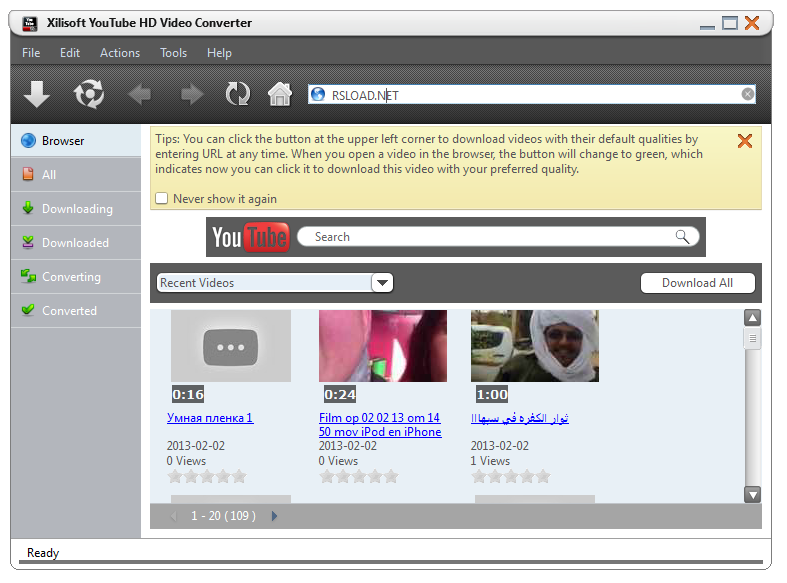This screenshot has height=583, width=787.
Task: Click the 0:16 video placeholder thumbnail
Action: [231, 346]
